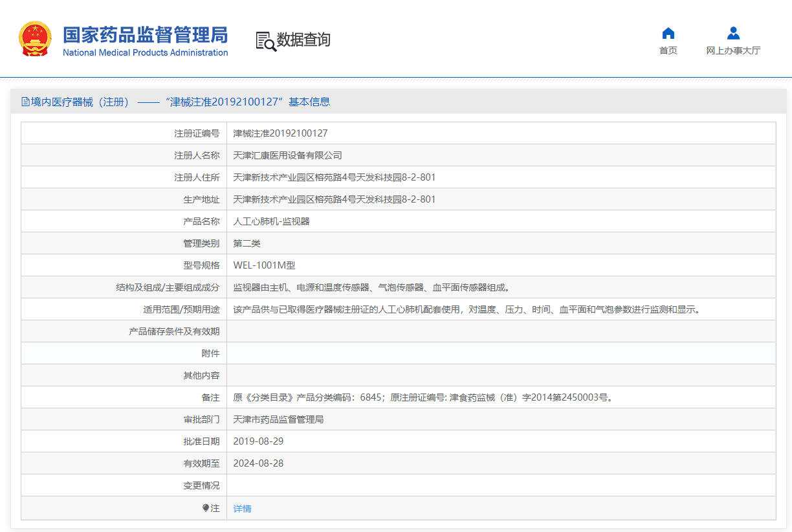Select the 注册证编号 label cell
The image size is (792, 532).
[197, 133]
